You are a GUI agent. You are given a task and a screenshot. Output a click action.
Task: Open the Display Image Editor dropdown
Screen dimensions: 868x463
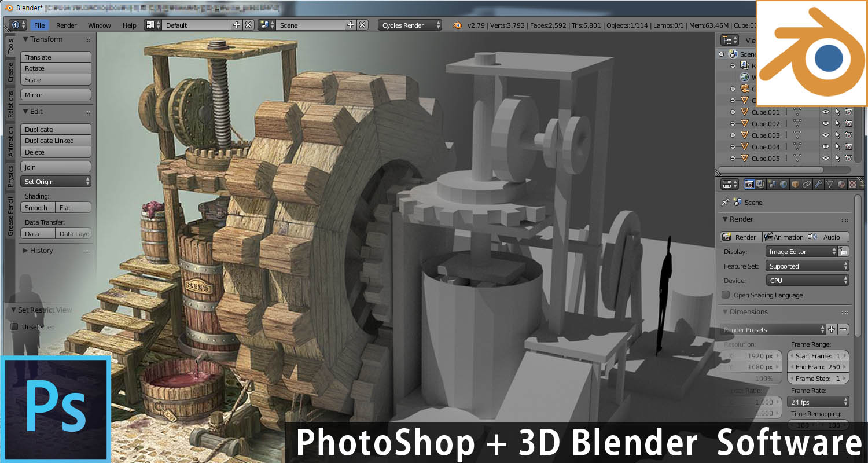coord(801,252)
